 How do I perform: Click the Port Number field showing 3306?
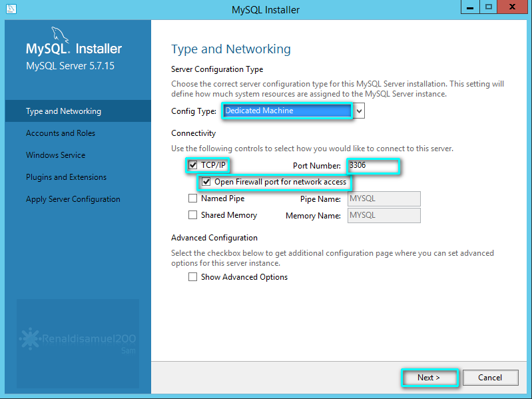click(x=373, y=166)
